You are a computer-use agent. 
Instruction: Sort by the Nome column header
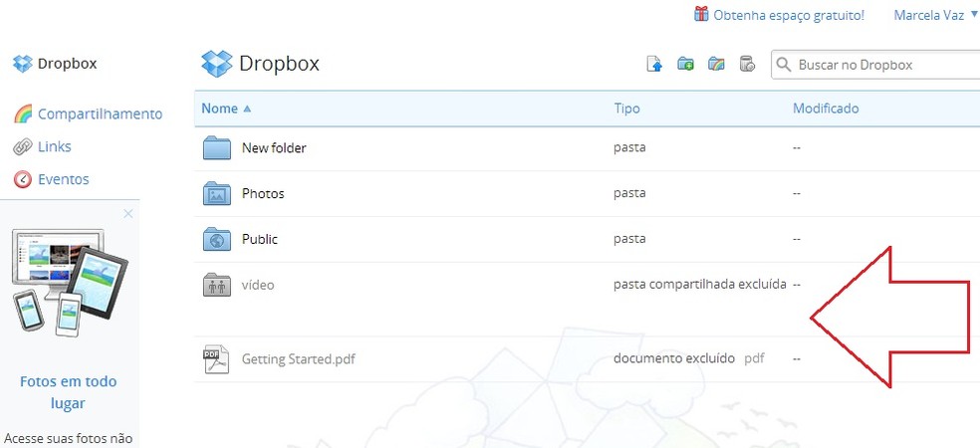coord(226,109)
